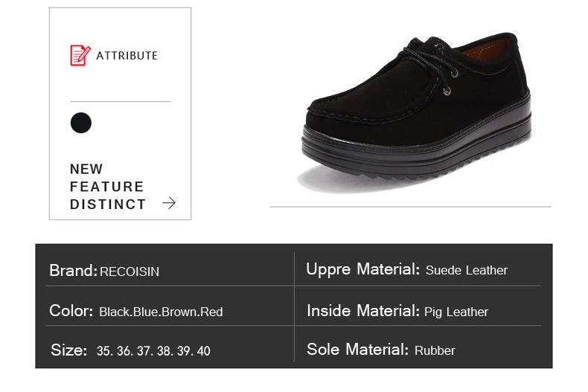Click the NEW FEATURE DISTINCT text
The width and height of the screenshot is (588, 392).
point(108,187)
